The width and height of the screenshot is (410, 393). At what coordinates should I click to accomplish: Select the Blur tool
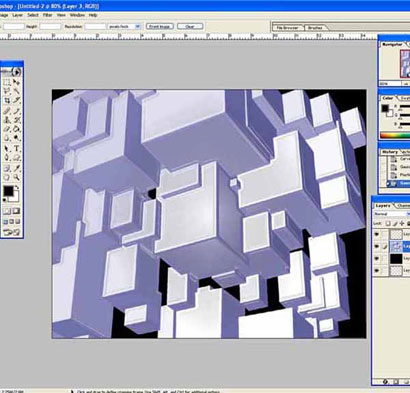(x=7, y=138)
